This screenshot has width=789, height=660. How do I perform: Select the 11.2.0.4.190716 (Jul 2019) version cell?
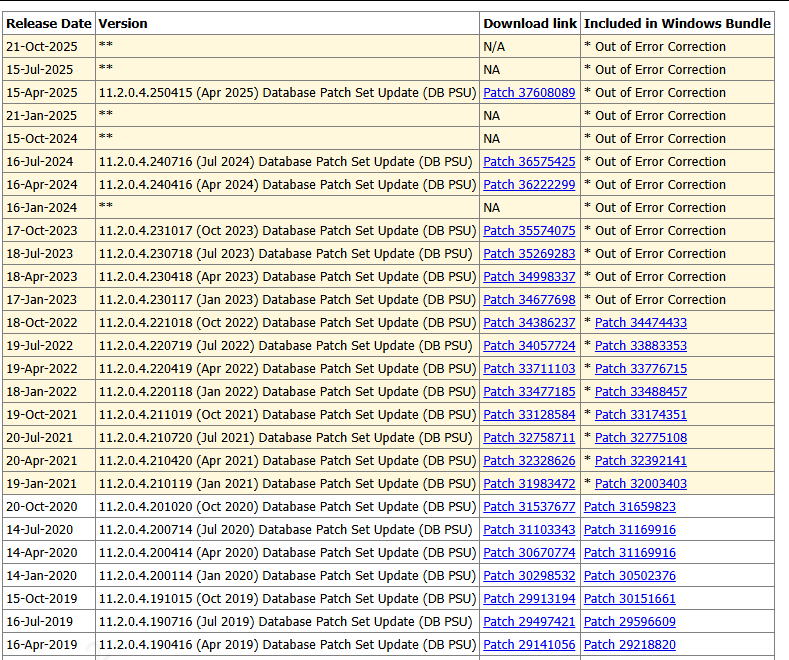point(285,622)
